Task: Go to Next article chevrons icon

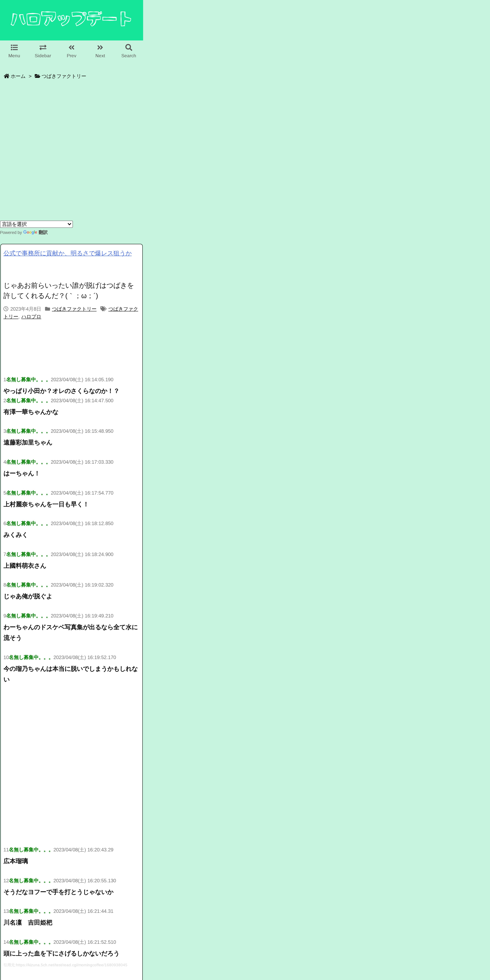Action: (x=100, y=48)
